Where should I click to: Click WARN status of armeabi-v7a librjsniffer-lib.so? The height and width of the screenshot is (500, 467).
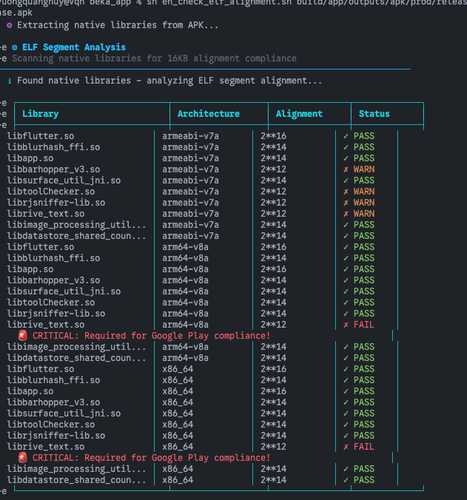pos(364,202)
